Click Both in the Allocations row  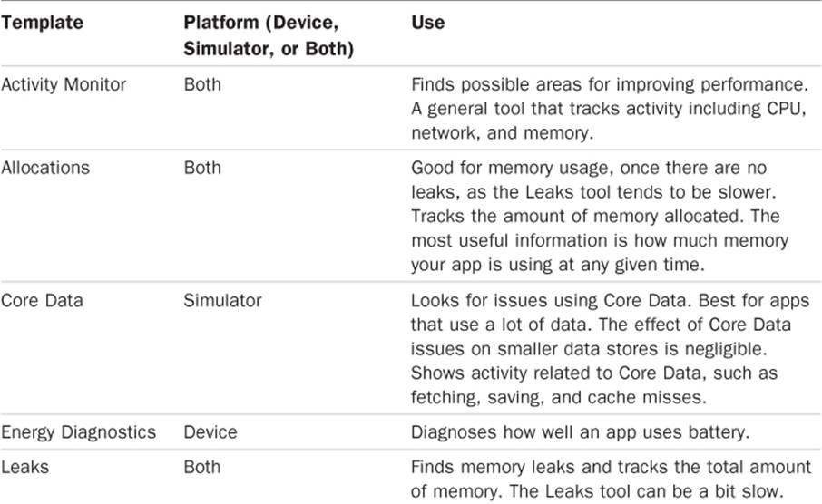[x=202, y=168]
